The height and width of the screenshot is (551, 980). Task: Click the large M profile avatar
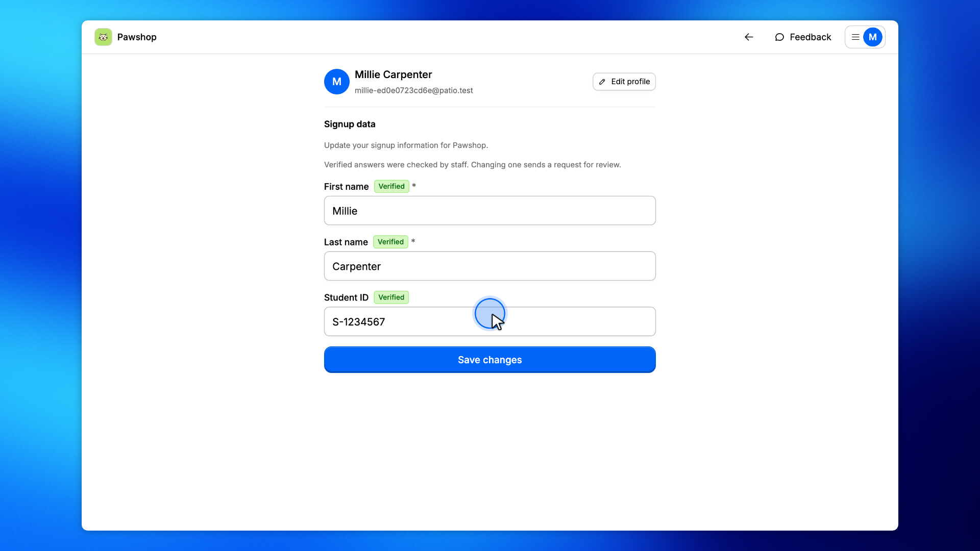[337, 82]
